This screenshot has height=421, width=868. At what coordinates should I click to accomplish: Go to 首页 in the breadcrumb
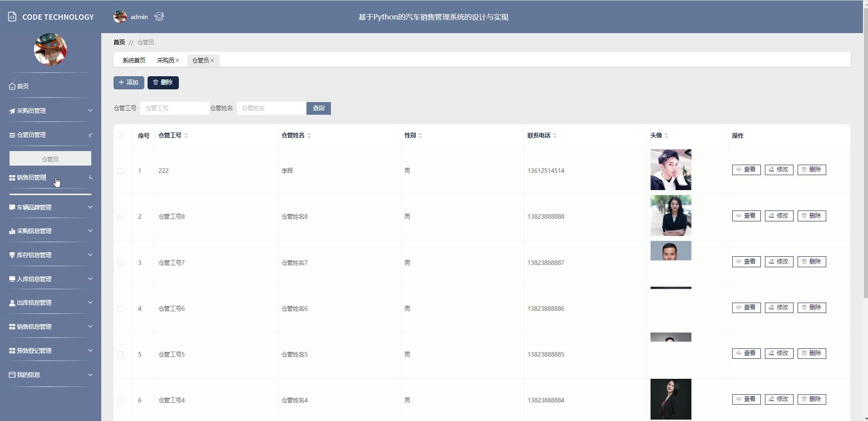point(119,42)
